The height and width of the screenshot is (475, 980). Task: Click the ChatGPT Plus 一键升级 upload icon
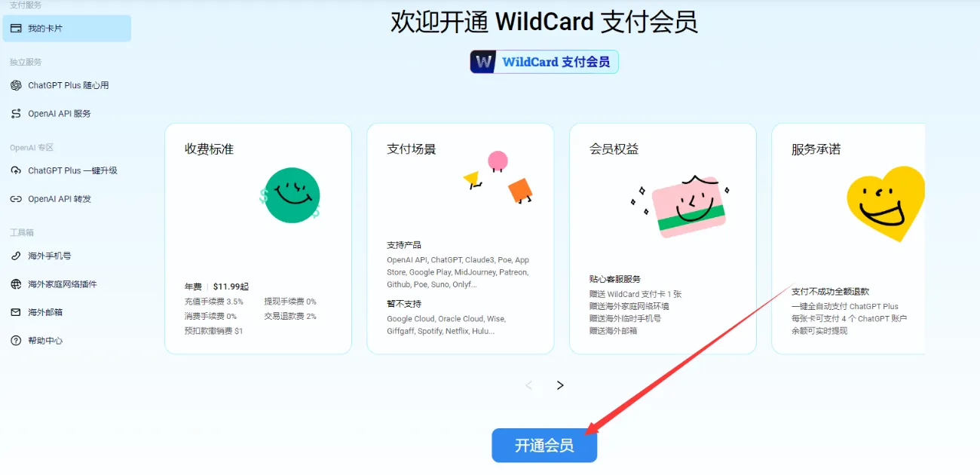pyautogui.click(x=16, y=170)
